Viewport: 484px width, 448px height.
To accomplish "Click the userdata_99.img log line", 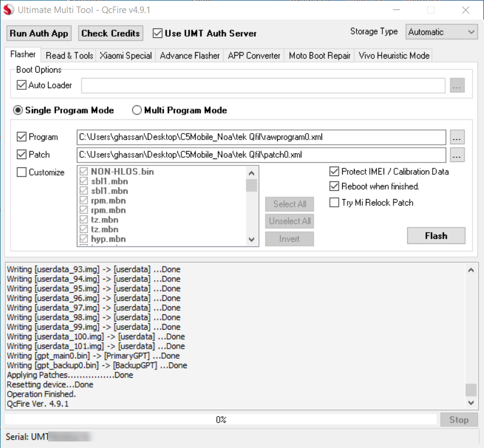I will 93,327.
